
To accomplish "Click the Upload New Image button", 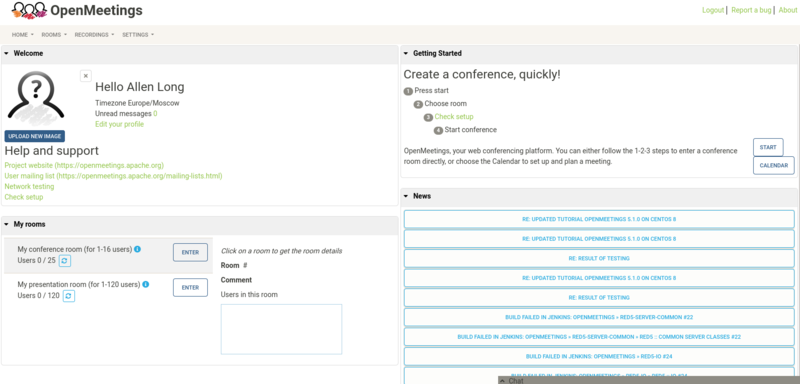I will click(35, 136).
